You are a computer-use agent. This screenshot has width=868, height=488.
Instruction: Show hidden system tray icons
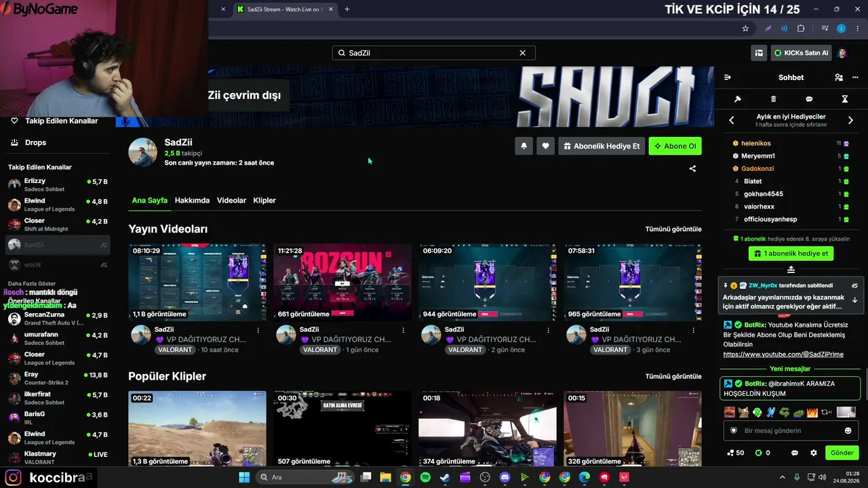coord(782,477)
